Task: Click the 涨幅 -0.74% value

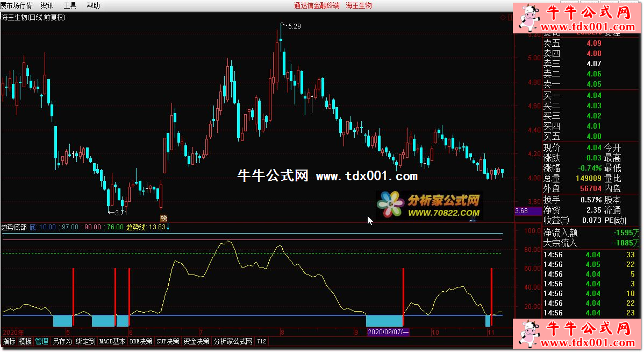Action: [590, 168]
